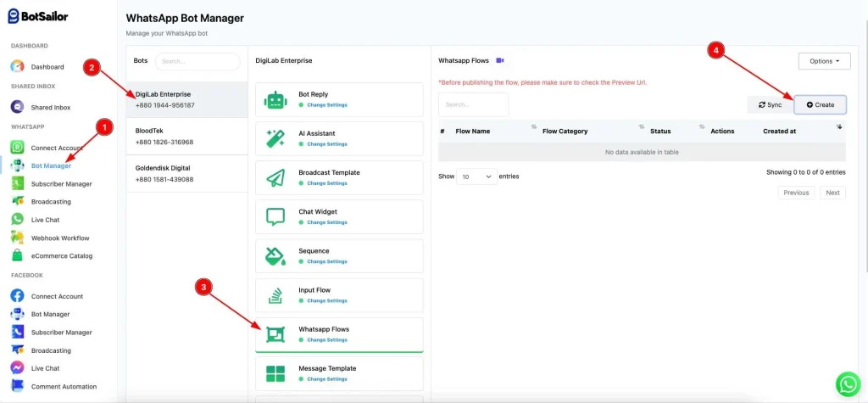The height and width of the screenshot is (403, 868).
Task: Open the video tutorial icon beside Whatsapp Flows
Action: tap(500, 60)
